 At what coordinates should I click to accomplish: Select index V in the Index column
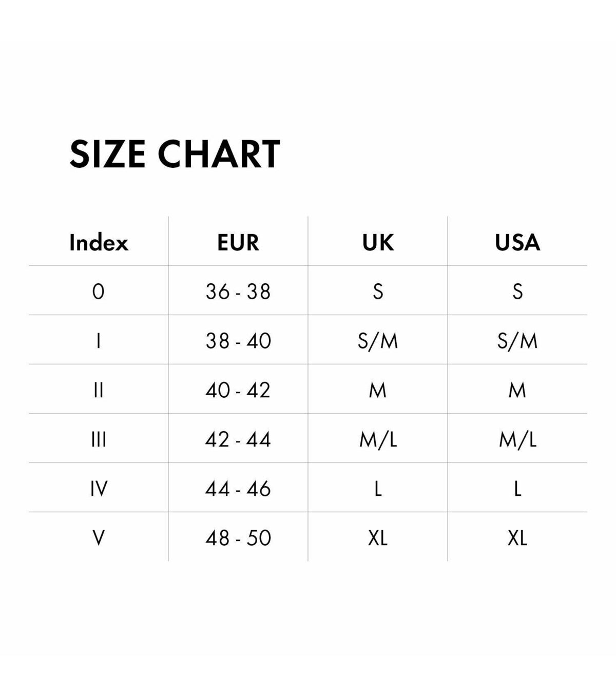99,538
